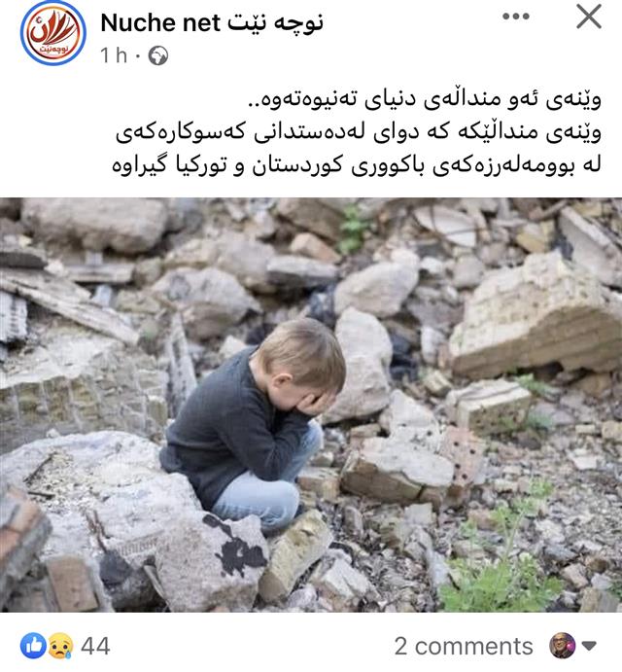View the 44 reactions count

pyautogui.click(x=95, y=646)
